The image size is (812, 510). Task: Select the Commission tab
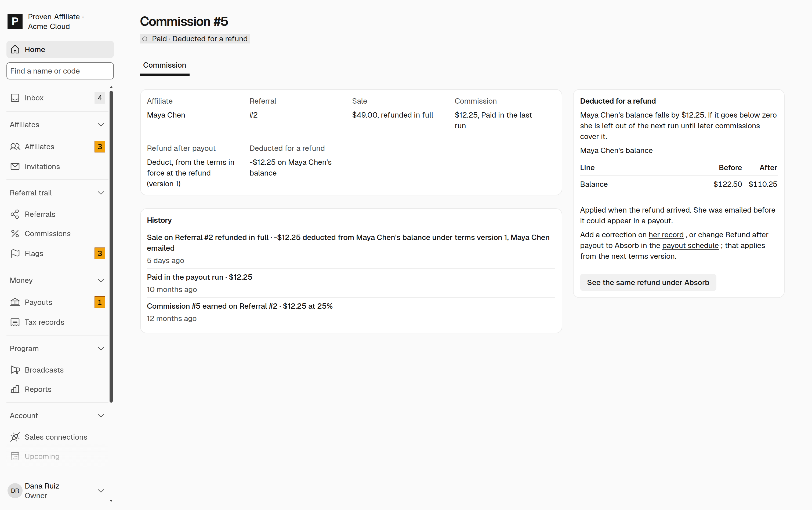pyautogui.click(x=165, y=65)
